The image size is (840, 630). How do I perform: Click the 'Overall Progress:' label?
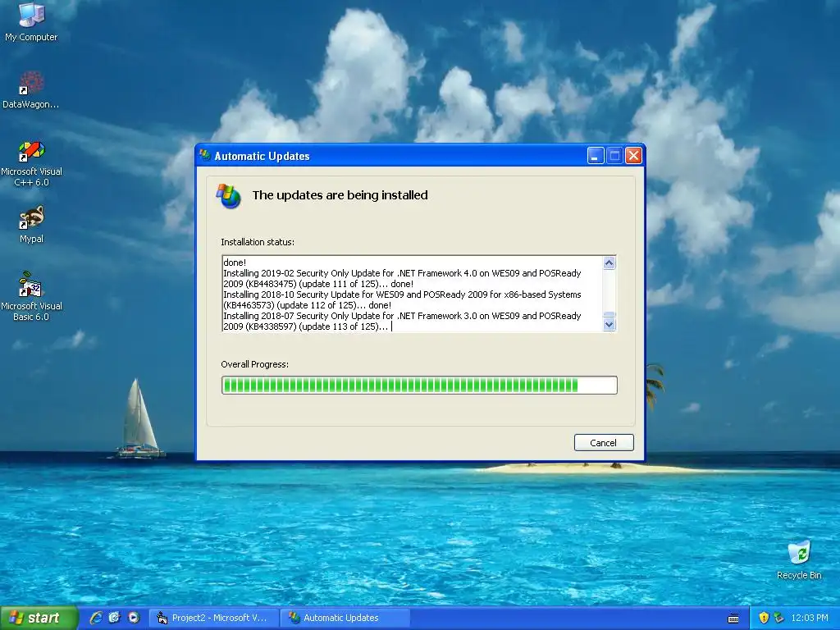254,364
